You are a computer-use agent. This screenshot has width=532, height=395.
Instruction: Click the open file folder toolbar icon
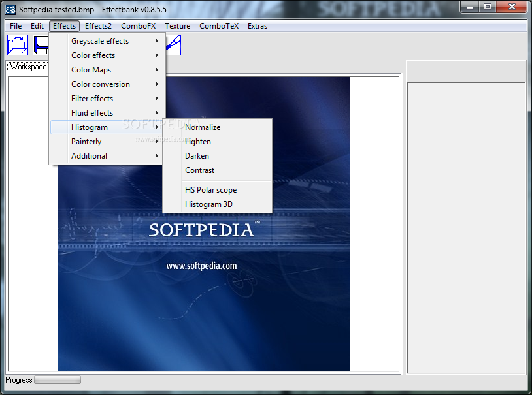point(18,45)
